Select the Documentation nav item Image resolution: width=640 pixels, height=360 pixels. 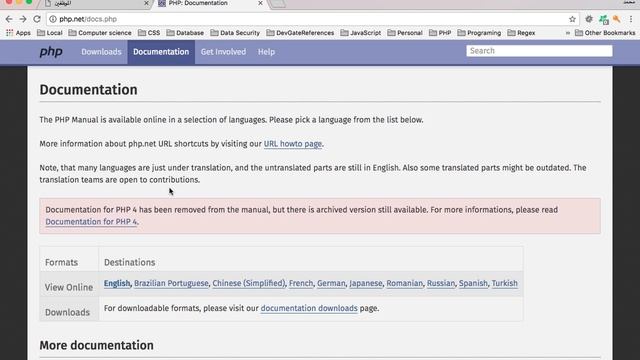pyautogui.click(x=161, y=52)
